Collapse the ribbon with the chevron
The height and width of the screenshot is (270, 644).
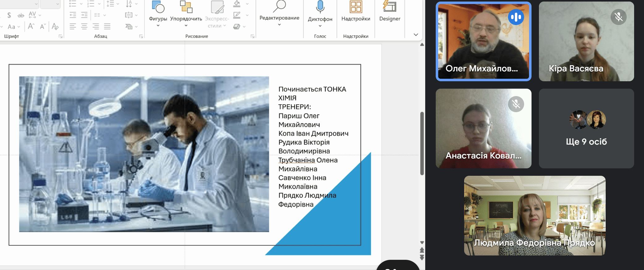[416, 35]
